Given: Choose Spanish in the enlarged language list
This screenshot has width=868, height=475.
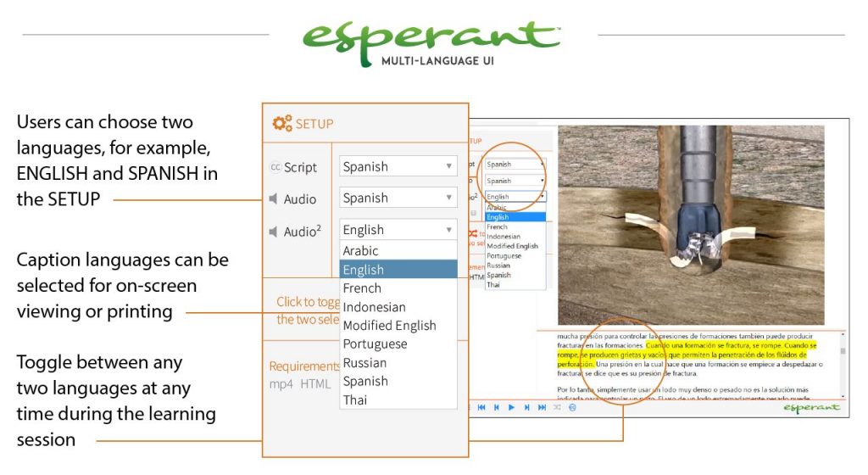Looking at the screenshot, I should point(398,381).
